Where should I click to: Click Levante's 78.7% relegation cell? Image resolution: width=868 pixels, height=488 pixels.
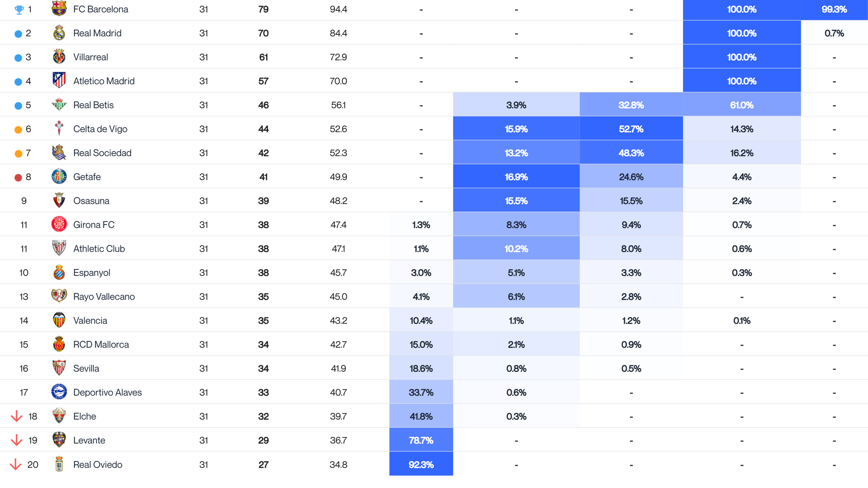[421, 440]
